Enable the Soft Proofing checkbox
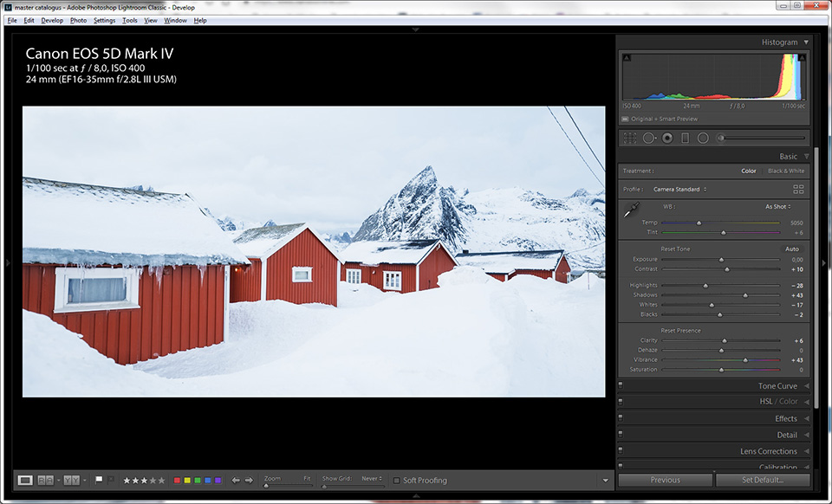Viewport: 832px width, 504px height. pos(396,481)
